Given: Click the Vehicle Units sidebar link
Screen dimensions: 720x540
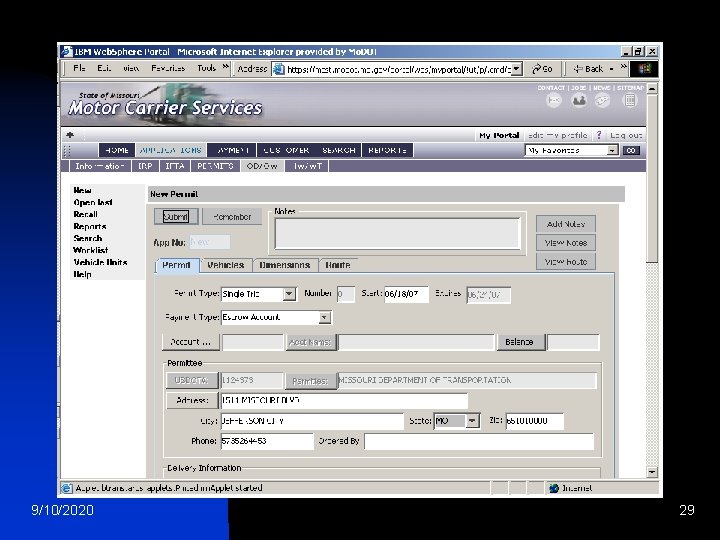Looking at the screenshot, I should 100,262.
